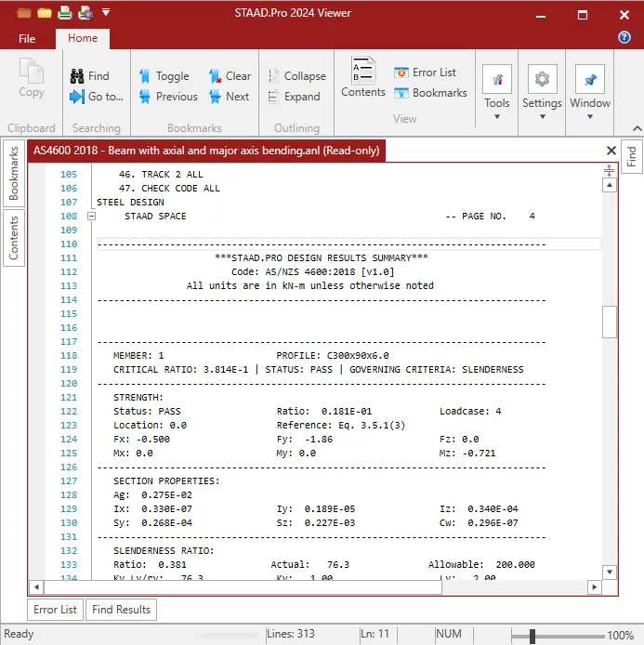Jump to Previous bookmark
Viewport: 644px width, 645px height.
point(168,97)
